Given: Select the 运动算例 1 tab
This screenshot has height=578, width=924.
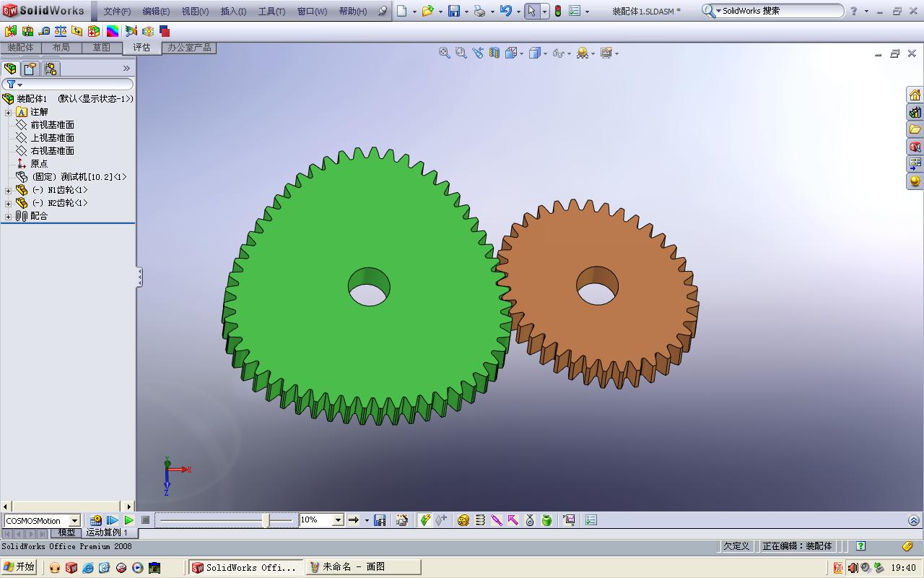Looking at the screenshot, I should click(107, 532).
